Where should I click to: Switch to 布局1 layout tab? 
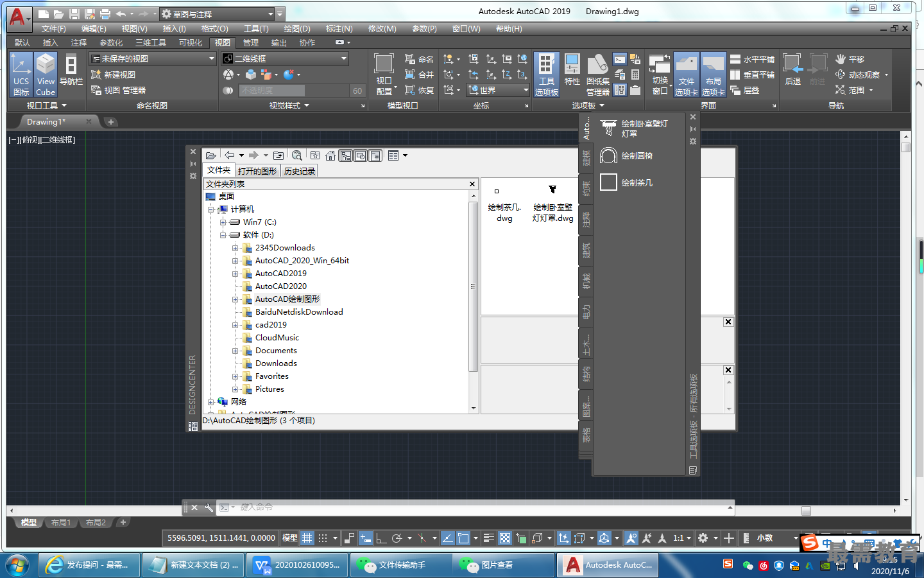click(61, 523)
